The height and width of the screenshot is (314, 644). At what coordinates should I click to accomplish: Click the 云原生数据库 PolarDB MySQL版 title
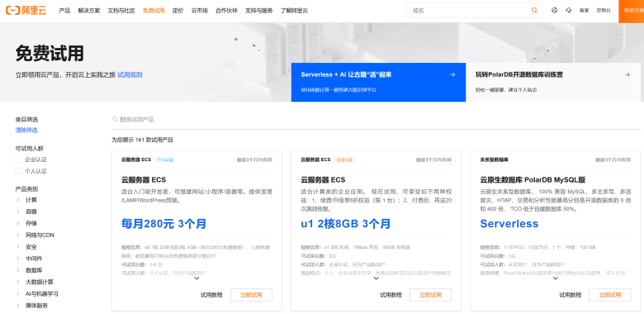coord(533,180)
